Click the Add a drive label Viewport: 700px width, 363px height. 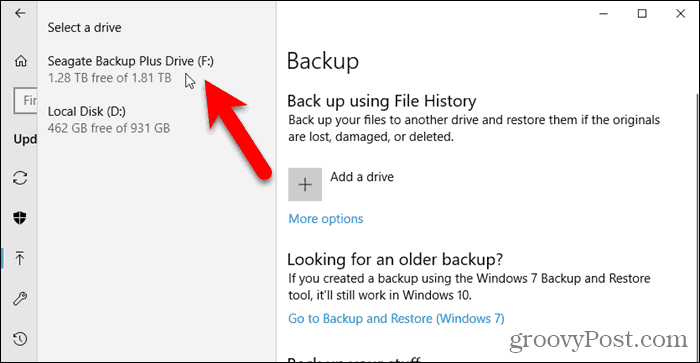(x=362, y=177)
